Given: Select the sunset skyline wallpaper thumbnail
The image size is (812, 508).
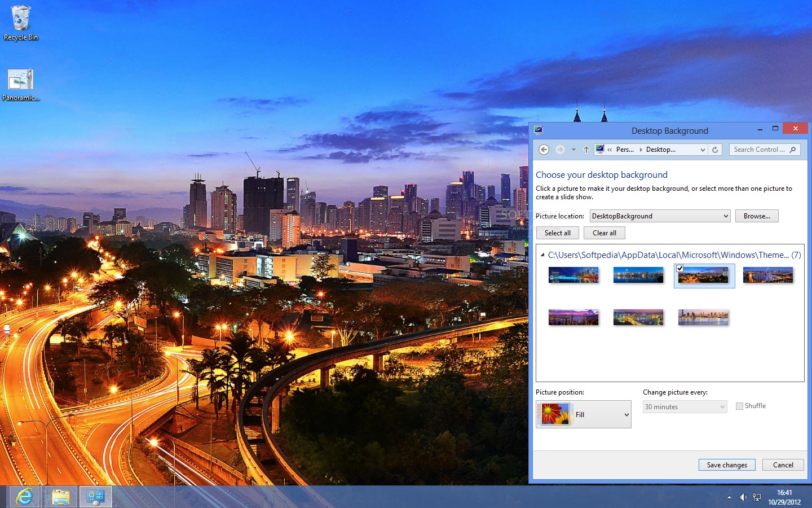Looking at the screenshot, I should pyautogui.click(x=573, y=317).
